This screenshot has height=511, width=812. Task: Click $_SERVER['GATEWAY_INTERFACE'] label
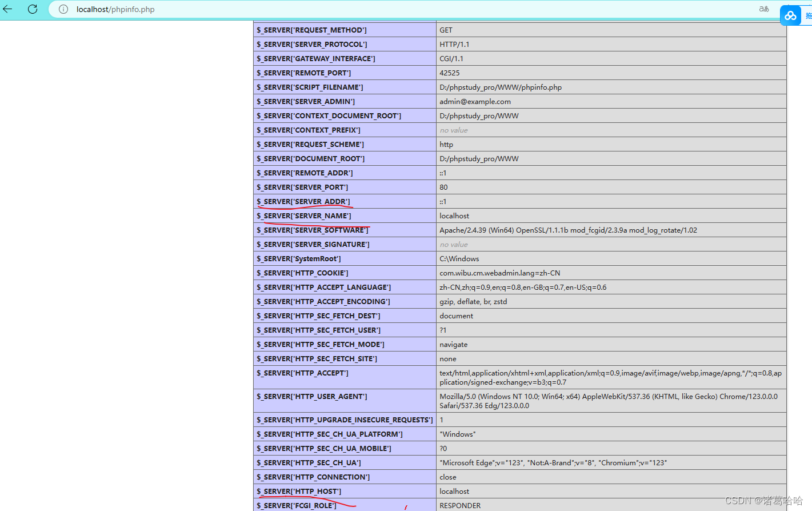(316, 58)
